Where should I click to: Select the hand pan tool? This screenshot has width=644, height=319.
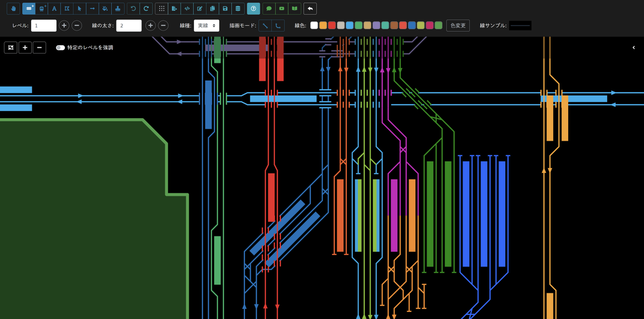coord(13,9)
